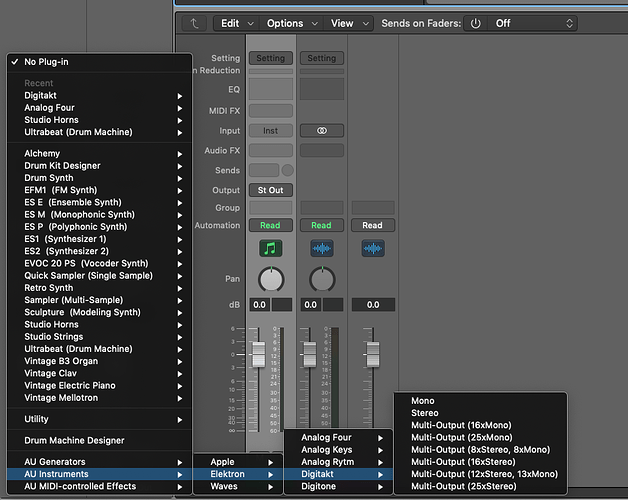Expand the Drum Kit Designer submenu

coord(100,165)
